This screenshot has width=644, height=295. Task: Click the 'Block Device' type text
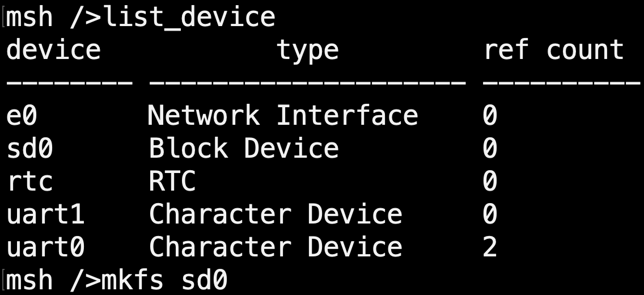pos(243,149)
